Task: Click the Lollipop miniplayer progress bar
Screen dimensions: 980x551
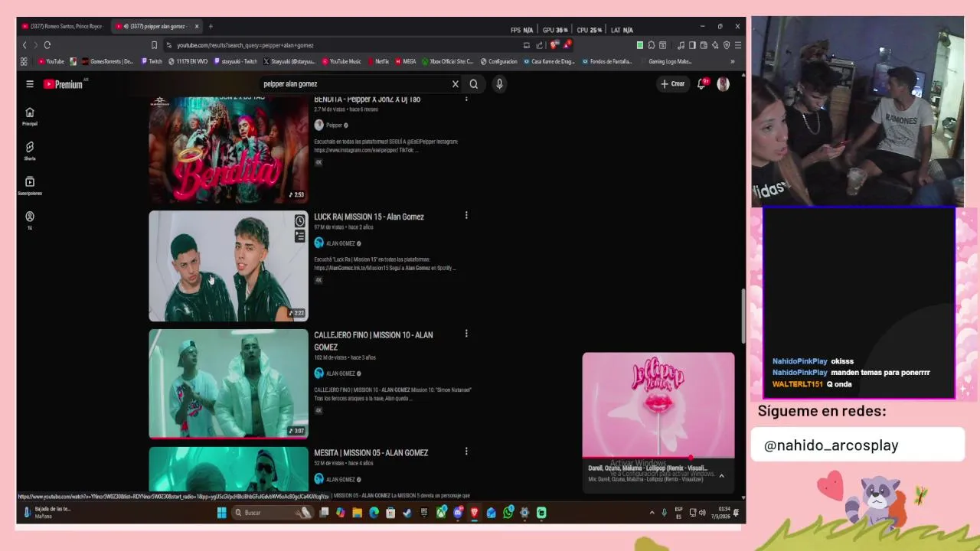Action: (658, 458)
